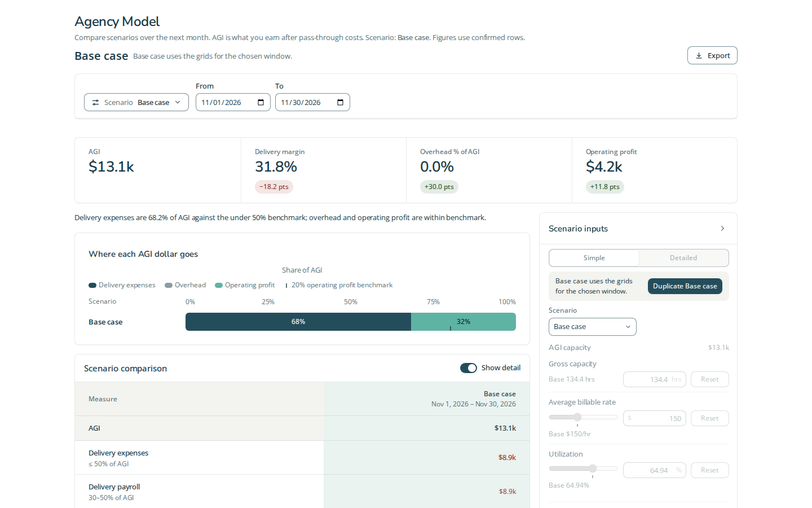Viewport: 812px width, 508px height.
Task: Click the sliders icon beside Scenario label
Action: [x=95, y=103]
